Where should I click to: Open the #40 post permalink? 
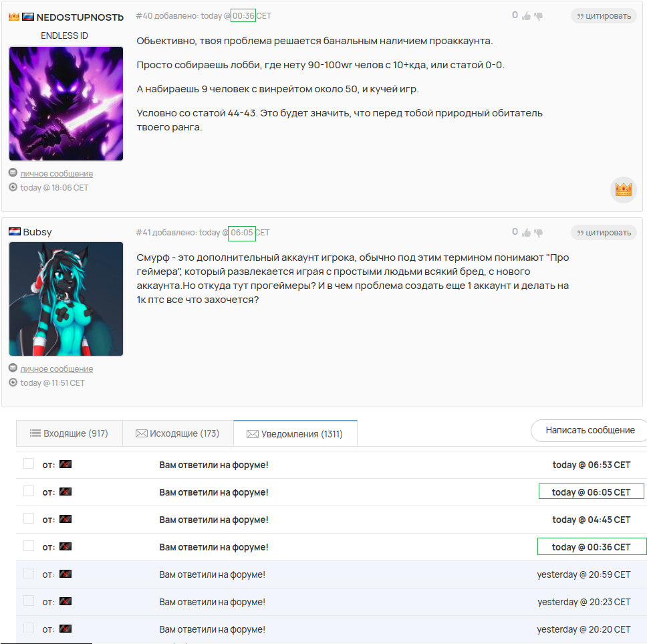point(144,16)
